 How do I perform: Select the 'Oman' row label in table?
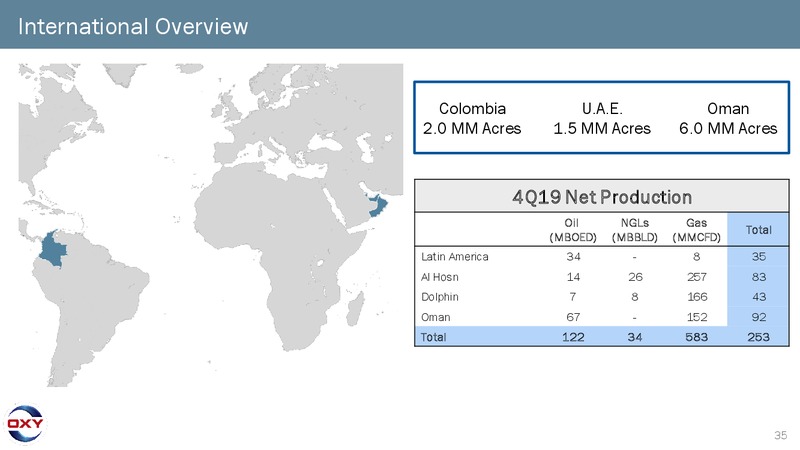tap(436, 317)
